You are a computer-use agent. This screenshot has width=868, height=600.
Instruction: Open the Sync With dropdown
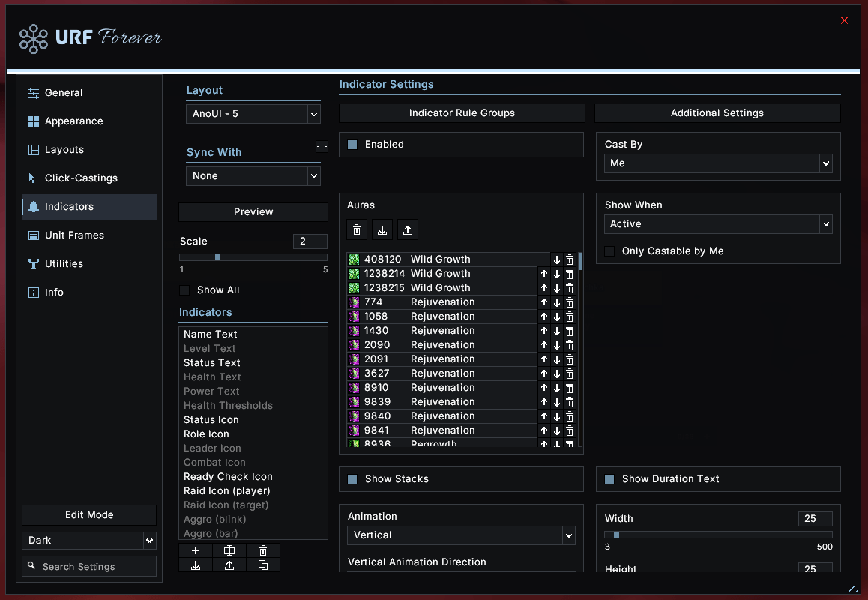[x=253, y=176]
